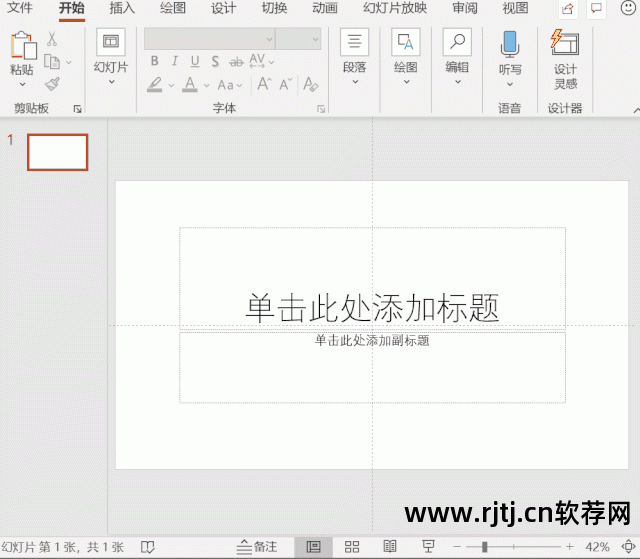Open the File (文件) tab
The height and width of the screenshot is (559, 640).
coord(20,7)
